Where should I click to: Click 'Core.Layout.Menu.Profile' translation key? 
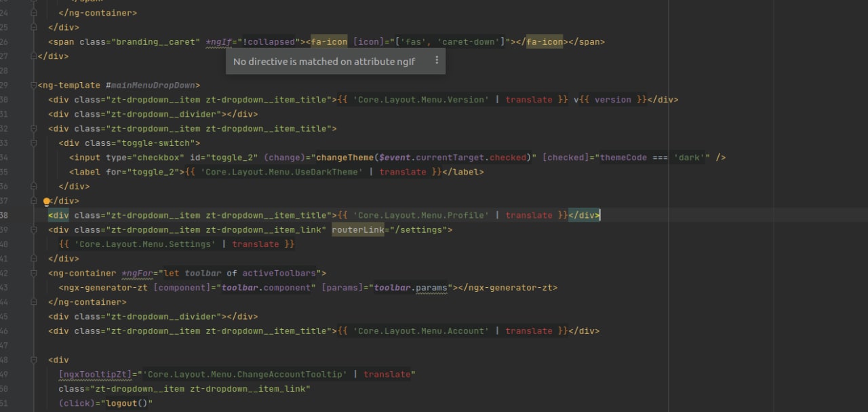pyautogui.click(x=420, y=215)
